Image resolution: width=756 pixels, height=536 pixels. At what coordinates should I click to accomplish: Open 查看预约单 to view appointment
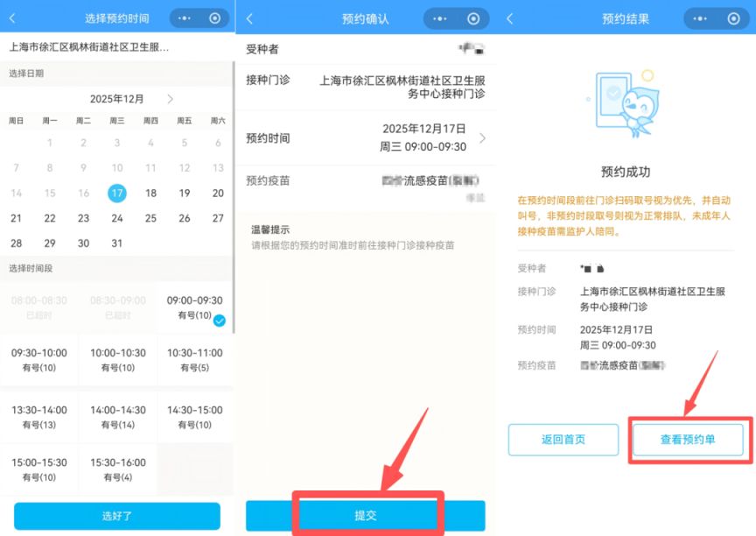688,440
